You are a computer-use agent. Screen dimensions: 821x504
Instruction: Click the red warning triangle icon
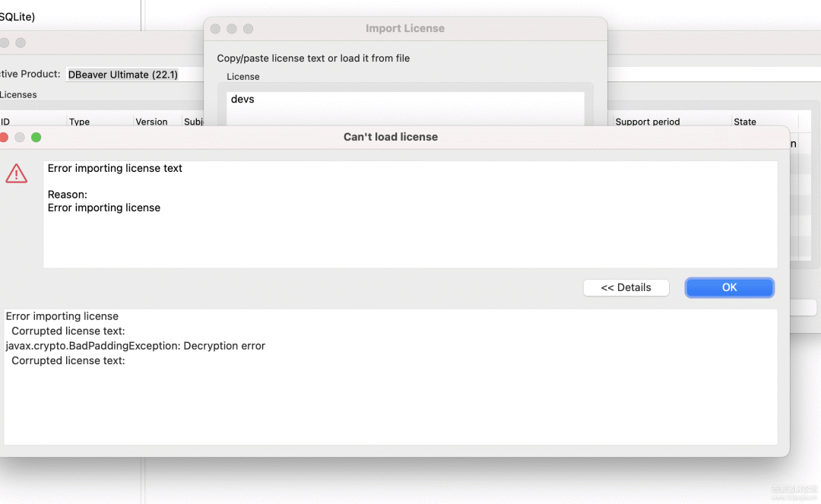click(x=16, y=174)
